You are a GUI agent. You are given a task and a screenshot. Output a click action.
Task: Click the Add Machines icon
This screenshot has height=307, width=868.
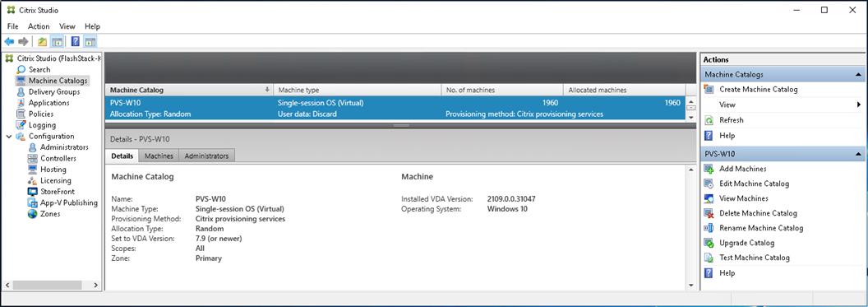709,169
